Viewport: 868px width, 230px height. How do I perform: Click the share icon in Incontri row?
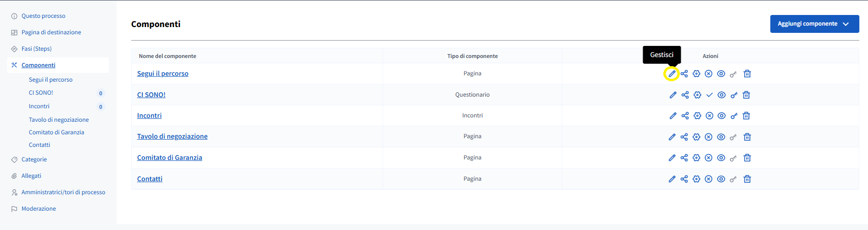click(685, 116)
